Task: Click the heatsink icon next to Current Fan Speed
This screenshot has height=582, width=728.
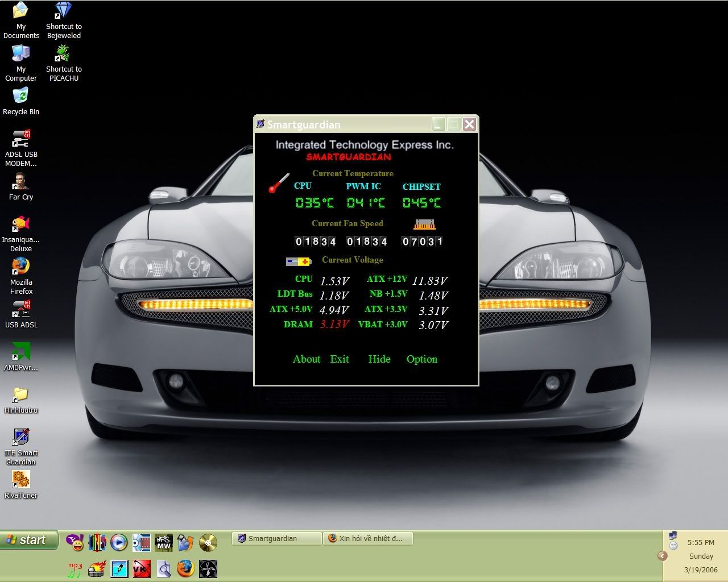Action: [x=424, y=225]
